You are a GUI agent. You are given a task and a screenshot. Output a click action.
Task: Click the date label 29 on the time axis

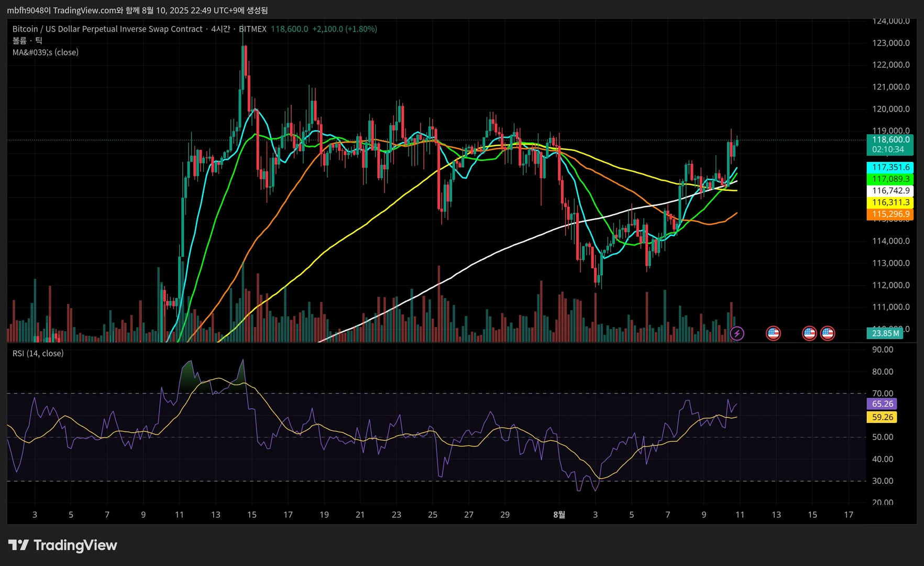pyautogui.click(x=505, y=515)
